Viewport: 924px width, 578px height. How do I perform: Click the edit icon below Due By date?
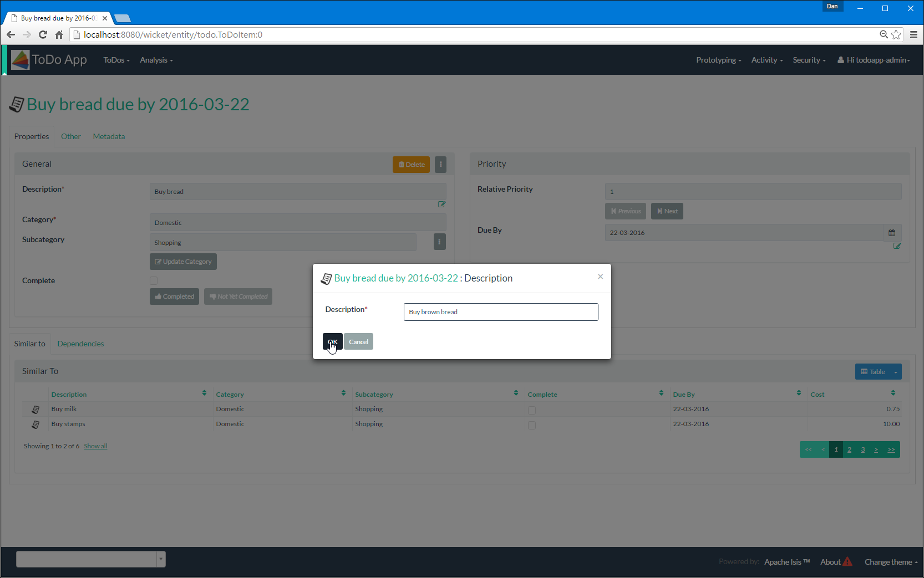point(897,246)
